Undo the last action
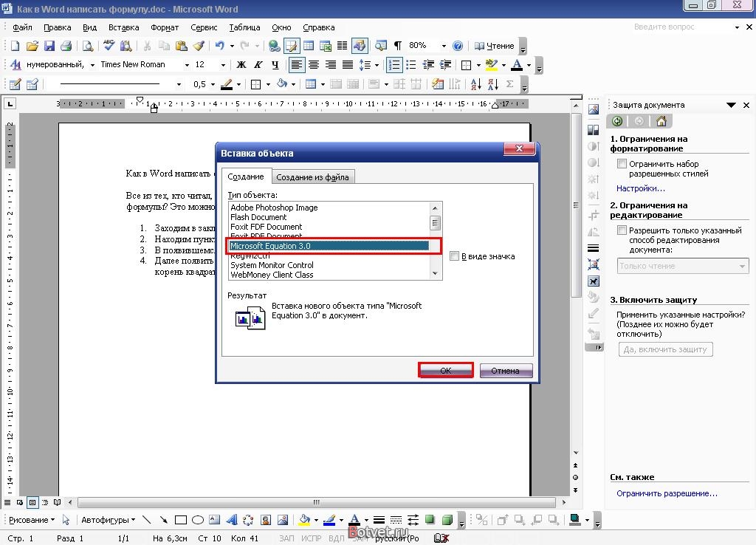The width and height of the screenshot is (756, 545). coord(220,46)
